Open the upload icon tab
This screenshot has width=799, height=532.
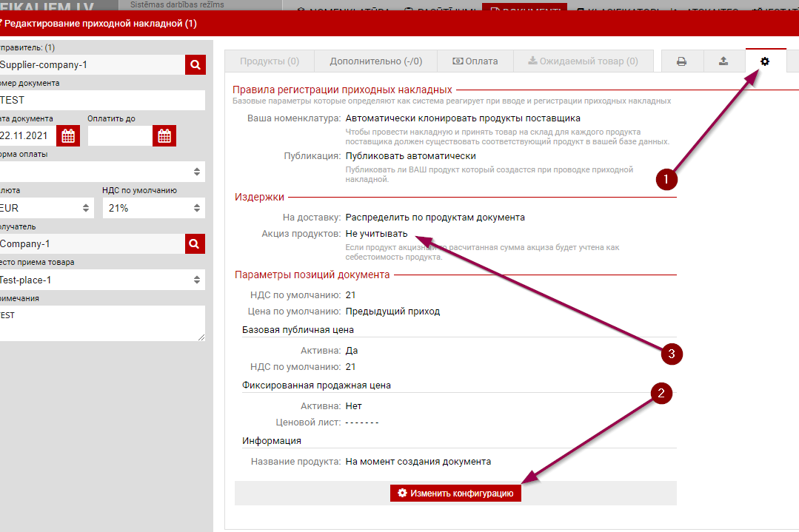click(x=723, y=61)
